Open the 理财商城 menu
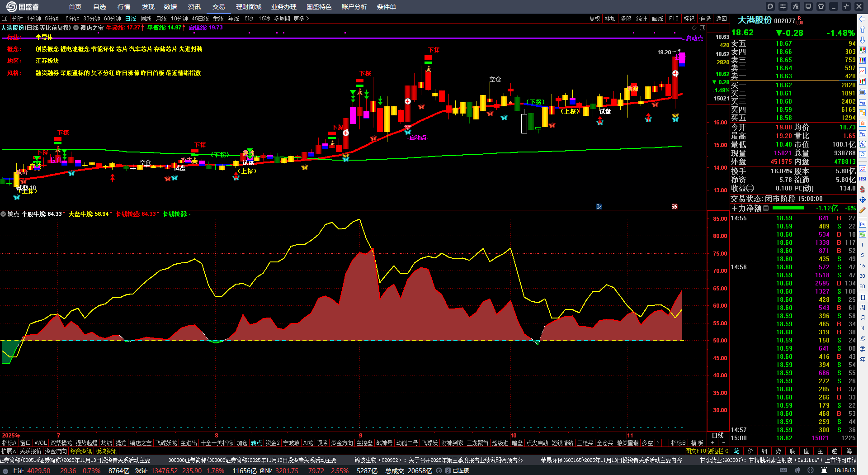 tap(249, 7)
